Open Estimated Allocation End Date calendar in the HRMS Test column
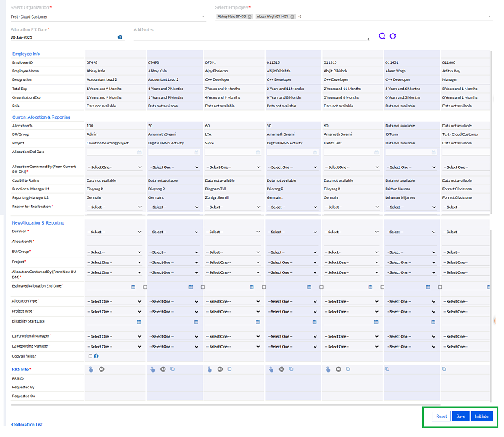The width and height of the screenshot is (504, 437). click(x=370, y=287)
